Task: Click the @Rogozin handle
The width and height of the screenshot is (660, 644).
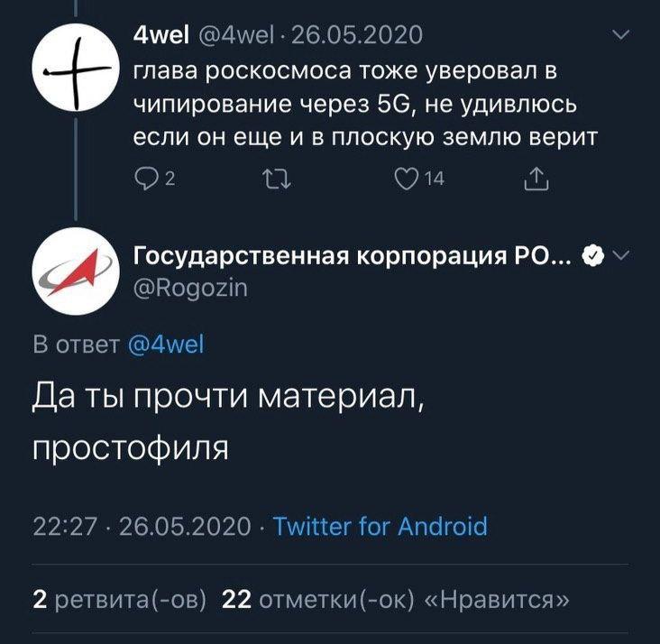Action: pos(189,287)
